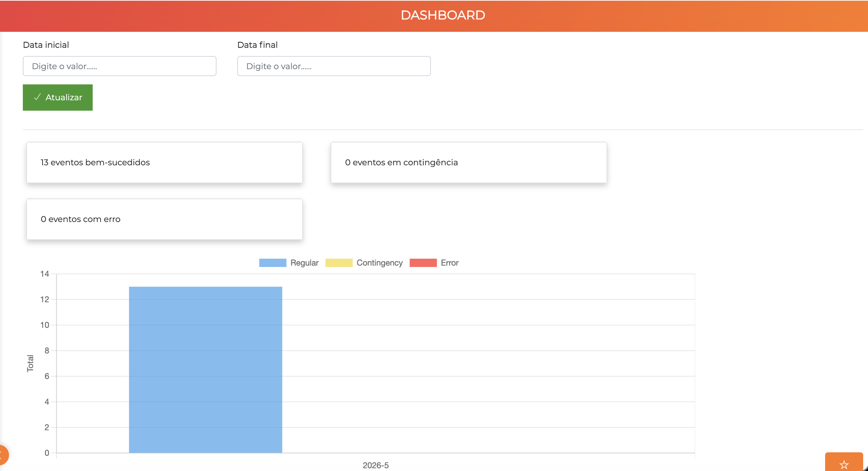Click the Data final label
868x471 pixels.
[x=258, y=45]
